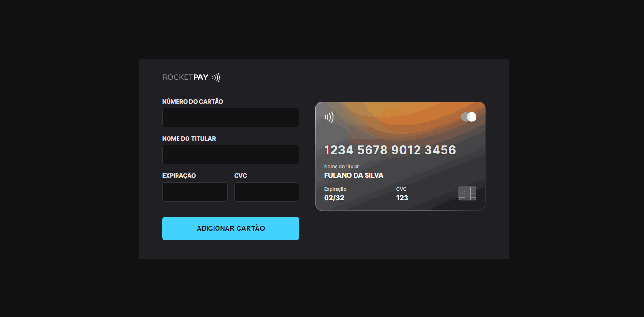Click the card brand circles icon

[x=469, y=117]
